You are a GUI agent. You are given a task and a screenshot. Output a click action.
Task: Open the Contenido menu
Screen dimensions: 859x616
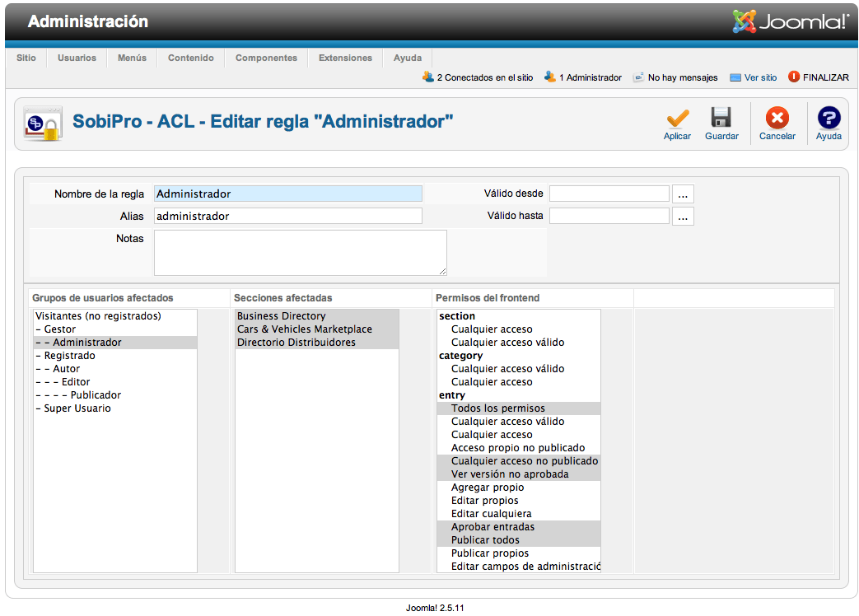(190, 58)
